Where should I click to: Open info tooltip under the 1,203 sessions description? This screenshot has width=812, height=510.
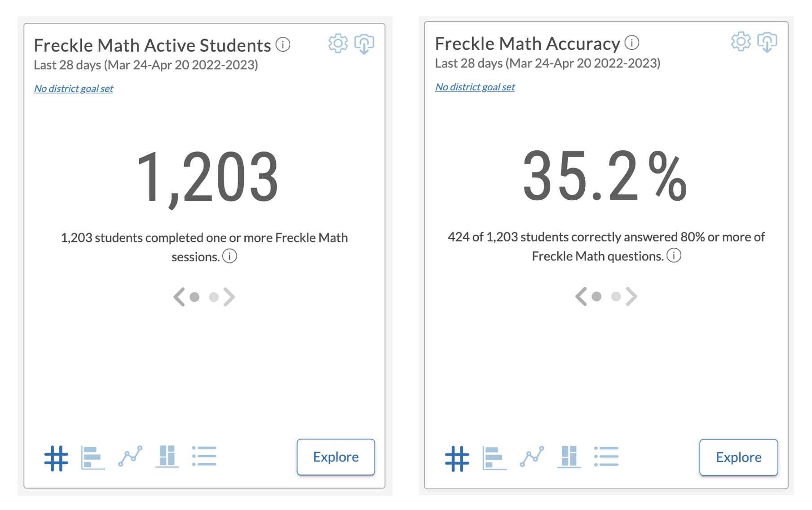(229, 256)
